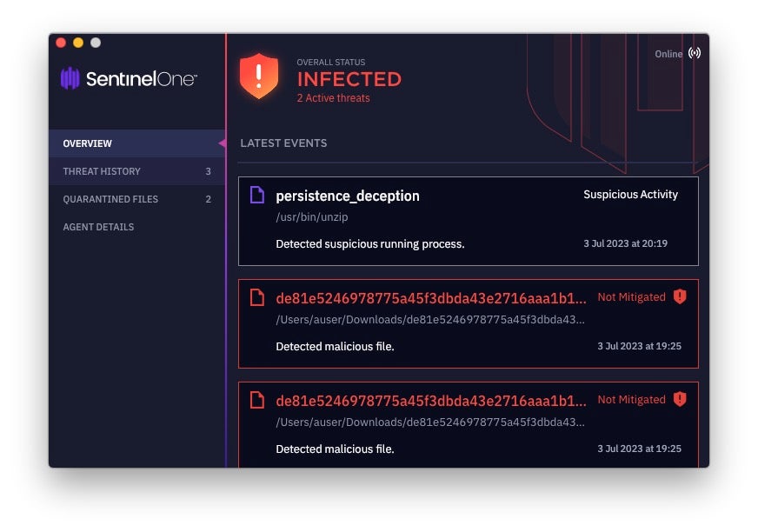This screenshot has height=532, width=758.
Task: Click red file icon of bottom threat
Action: [x=256, y=400]
